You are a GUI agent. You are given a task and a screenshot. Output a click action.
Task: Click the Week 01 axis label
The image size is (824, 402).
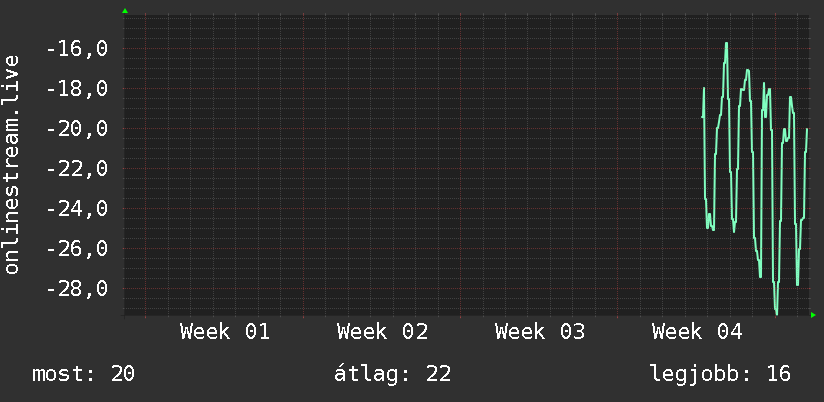(225, 331)
